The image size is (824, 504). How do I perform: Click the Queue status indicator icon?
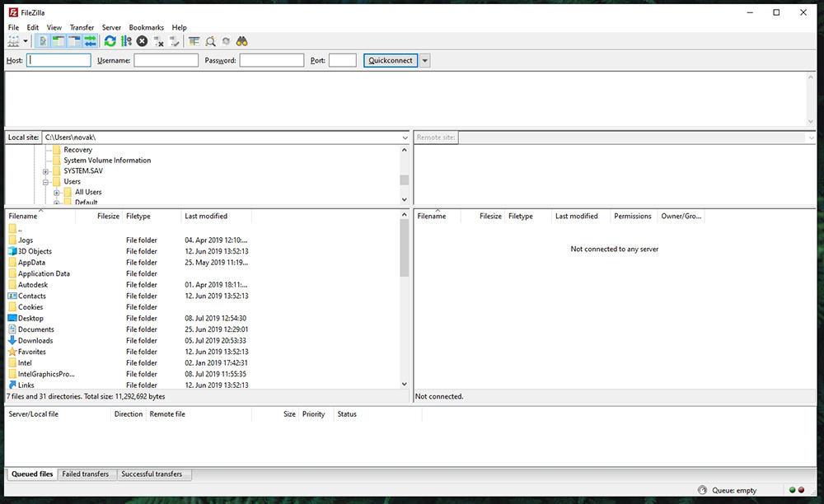[x=702, y=490]
